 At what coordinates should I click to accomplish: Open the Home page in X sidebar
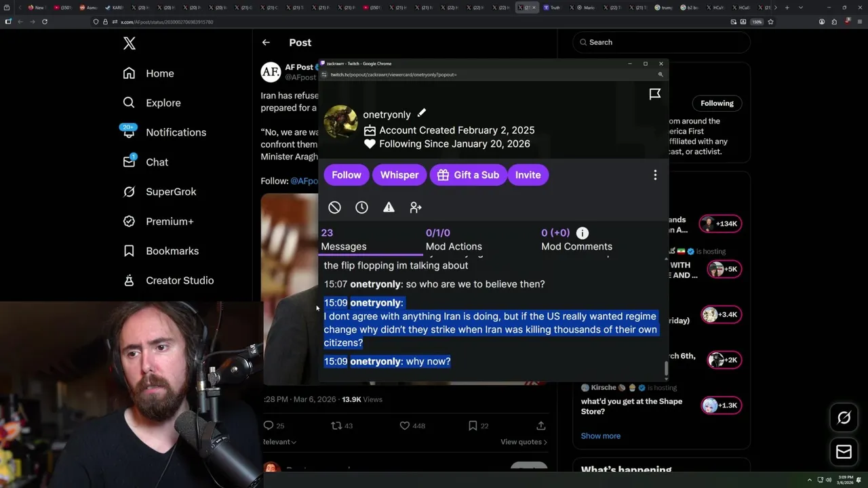149,73
